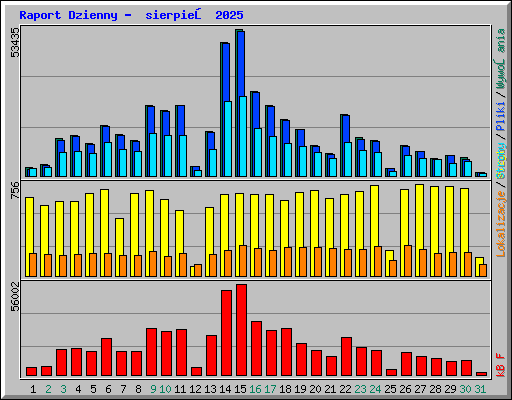Click the red KB bar for day 15
Viewport: 512px width, 400px height.
point(241,330)
